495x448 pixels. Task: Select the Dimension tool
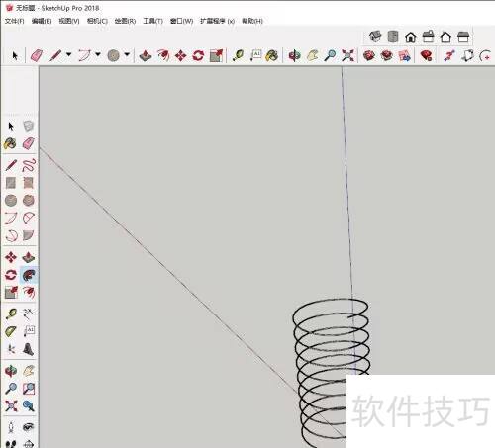coord(29,314)
